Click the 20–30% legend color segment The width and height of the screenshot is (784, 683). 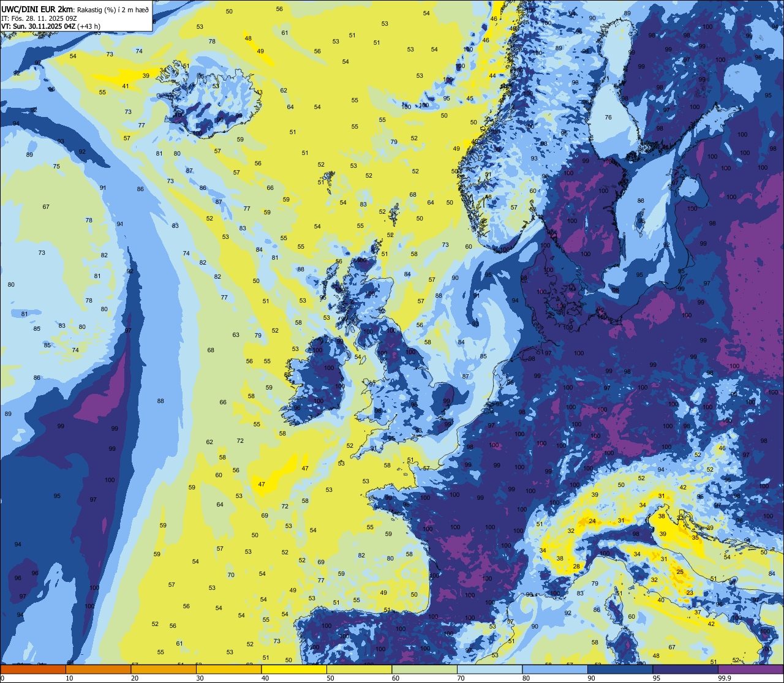coord(164,669)
